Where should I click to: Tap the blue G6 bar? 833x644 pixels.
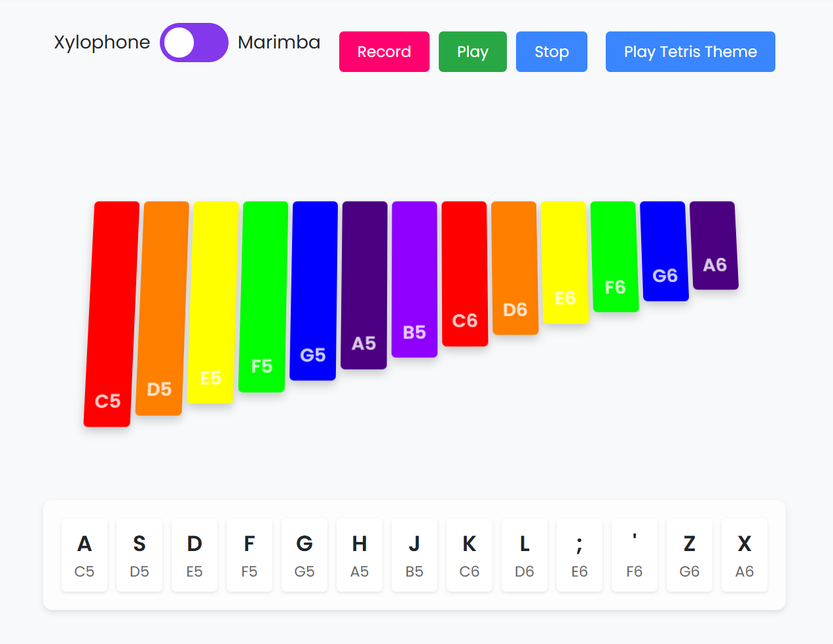click(664, 251)
